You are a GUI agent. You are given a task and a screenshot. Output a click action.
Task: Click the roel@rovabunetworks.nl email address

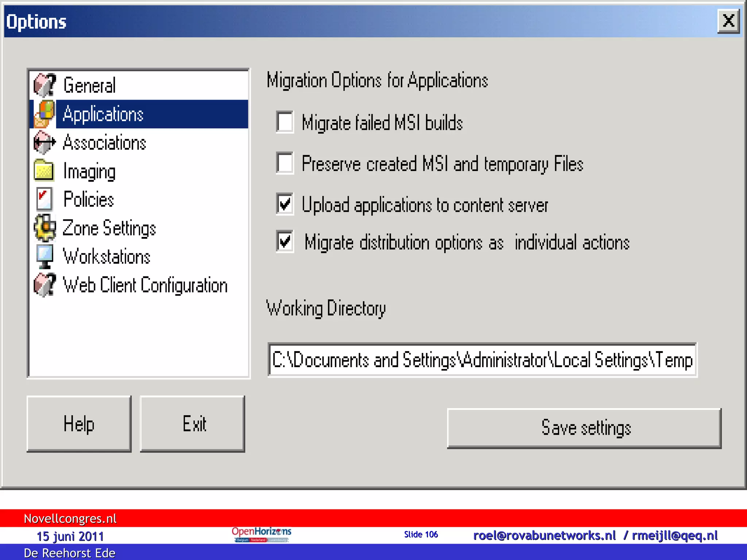[544, 535]
